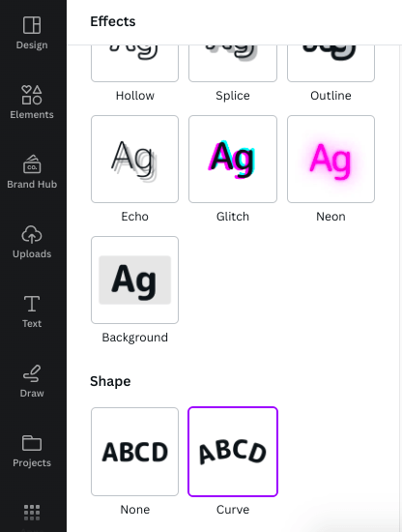This screenshot has height=532, width=402.
Task: Apply the Neon text effect
Action: [x=330, y=160]
